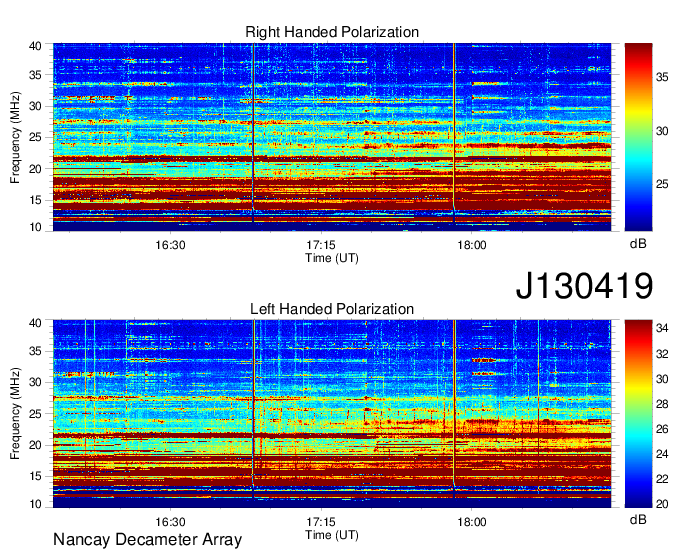Click 10 MHz tick on right-handed plot
This screenshot has width=680, height=552.
tap(35, 227)
